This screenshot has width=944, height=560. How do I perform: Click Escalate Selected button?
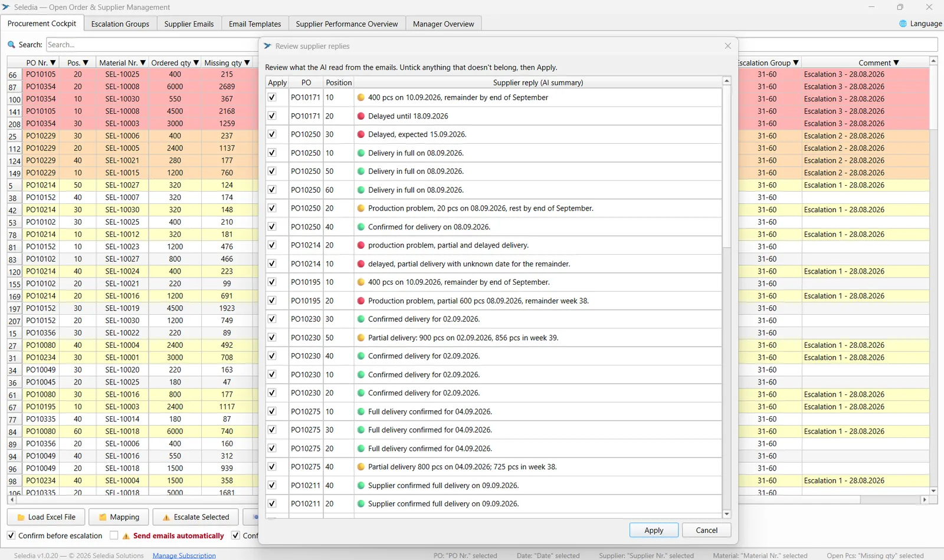click(195, 517)
